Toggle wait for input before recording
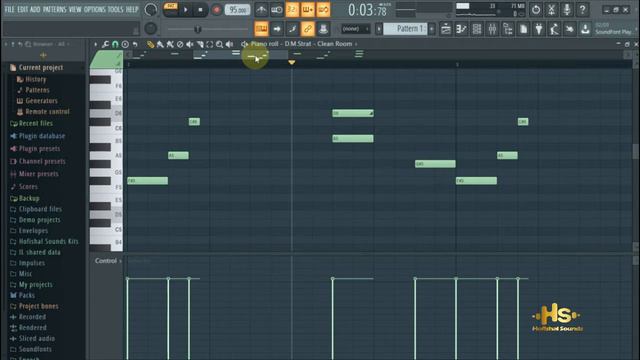The height and width of the screenshot is (360, 640). [x=277, y=9]
